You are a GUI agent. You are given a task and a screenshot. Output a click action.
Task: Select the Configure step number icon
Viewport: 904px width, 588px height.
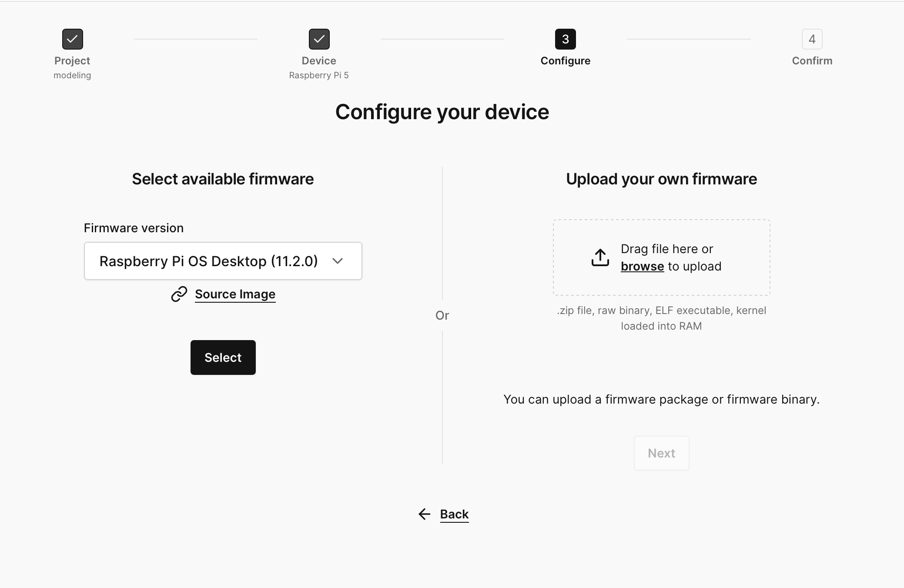(565, 39)
